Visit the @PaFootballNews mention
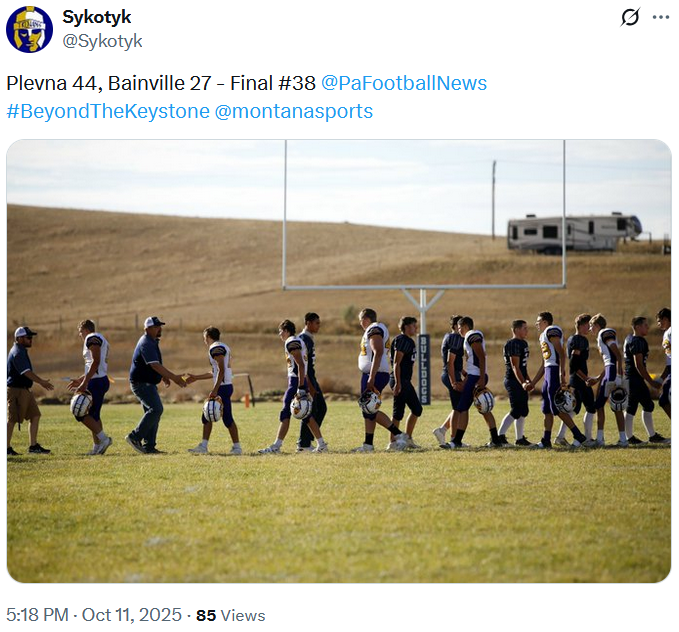 click(x=404, y=83)
